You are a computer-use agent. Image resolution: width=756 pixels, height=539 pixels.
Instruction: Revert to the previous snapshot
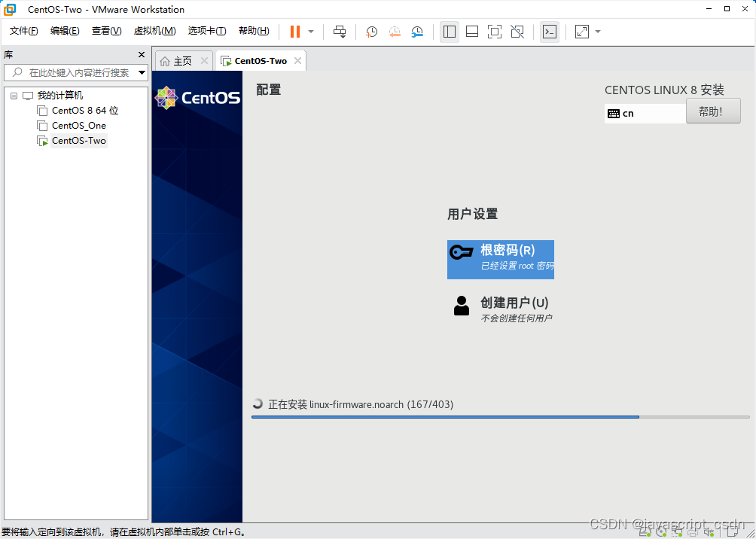pyautogui.click(x=395, y=32)
